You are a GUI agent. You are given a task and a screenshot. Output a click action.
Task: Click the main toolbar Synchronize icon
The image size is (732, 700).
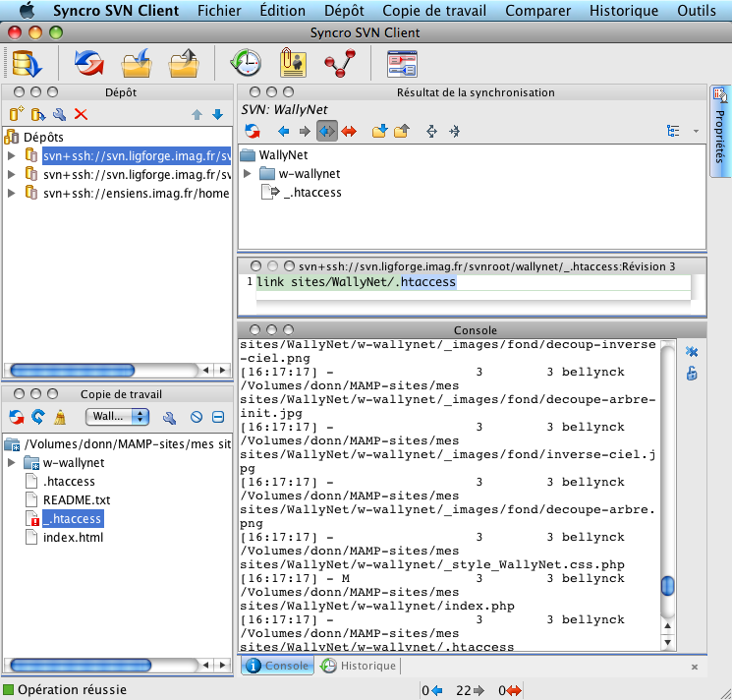click(x=89, y=63)
